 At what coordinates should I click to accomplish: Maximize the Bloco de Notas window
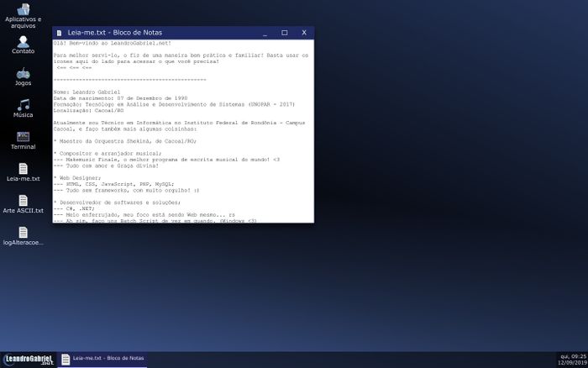click(x=284, y=33)
